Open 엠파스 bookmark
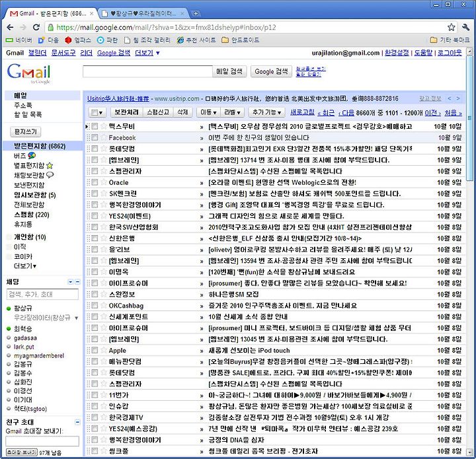Screen dimensions: 476x459 click(78, 40)
